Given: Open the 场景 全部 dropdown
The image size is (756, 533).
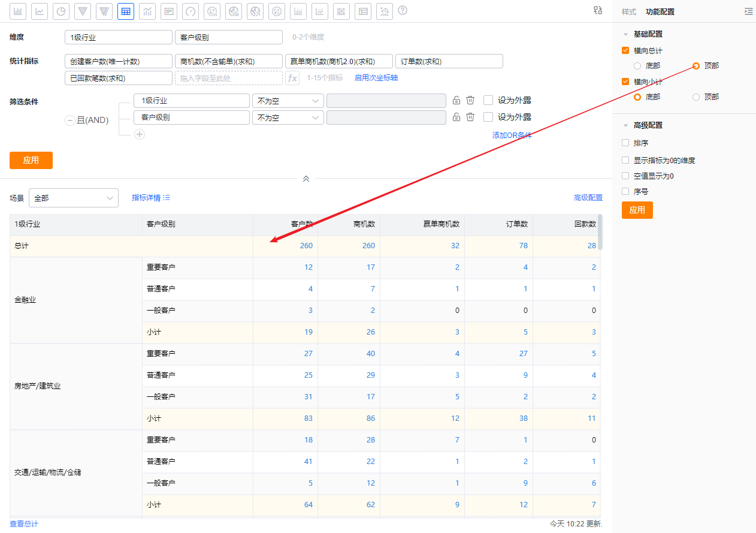Looking at the screenshot, I should [x=74, y=198].
